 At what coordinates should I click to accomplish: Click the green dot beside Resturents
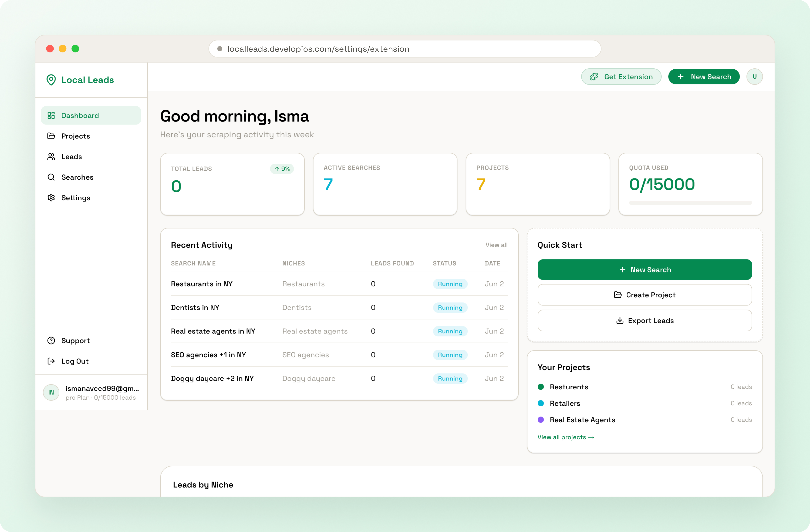pyautogui.click(x=541, y=387)
